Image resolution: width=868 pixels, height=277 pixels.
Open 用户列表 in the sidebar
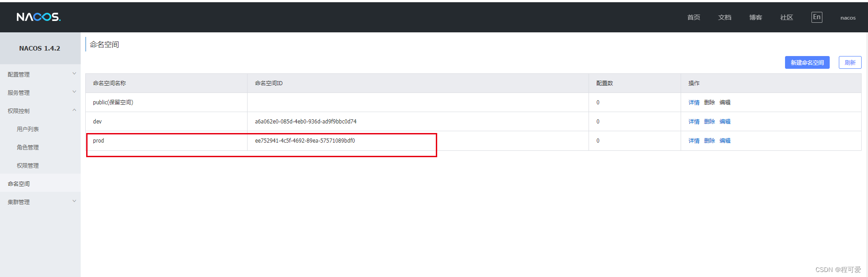28,129
